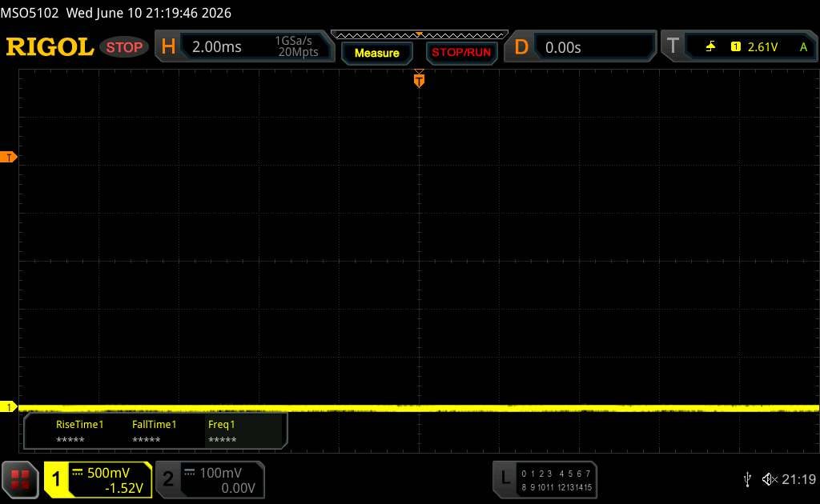Toggle channel 2 label
Viewport: 820px width, 504px height.
point(168,479)
